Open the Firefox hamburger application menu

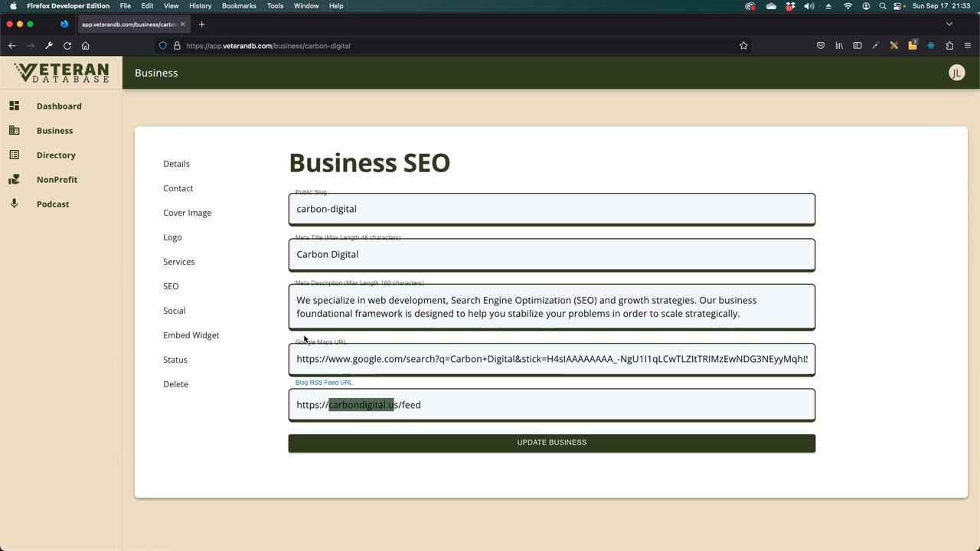point(968,46)
